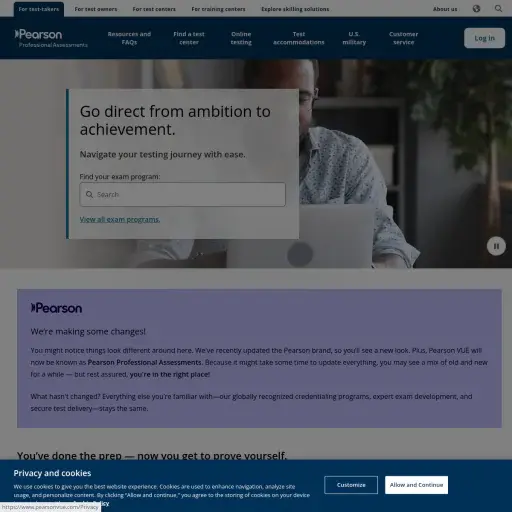Click the Pearson logo in purple banner

coord(56,308)
